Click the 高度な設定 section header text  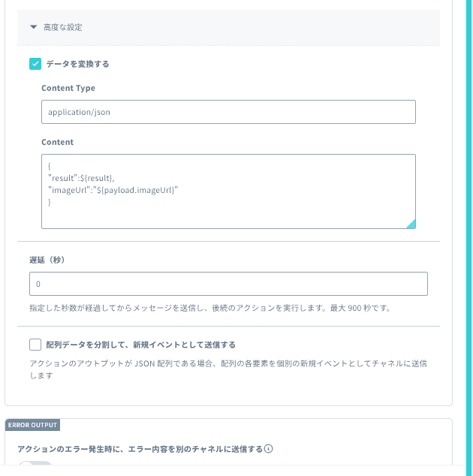[x=63, y=27]
